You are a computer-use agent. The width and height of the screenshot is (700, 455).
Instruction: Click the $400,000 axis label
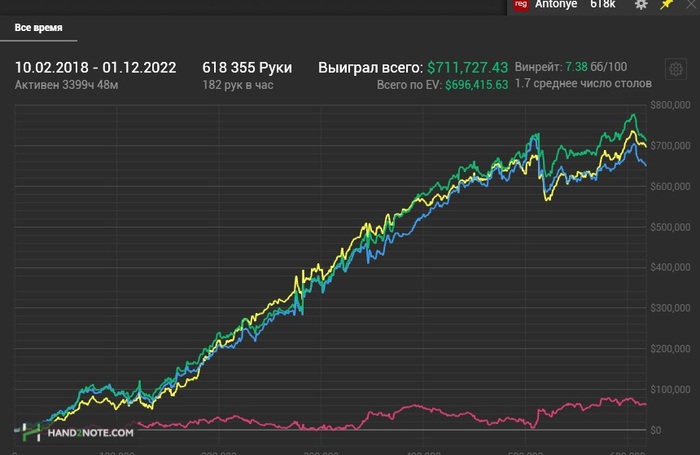[x=670, y=267]
